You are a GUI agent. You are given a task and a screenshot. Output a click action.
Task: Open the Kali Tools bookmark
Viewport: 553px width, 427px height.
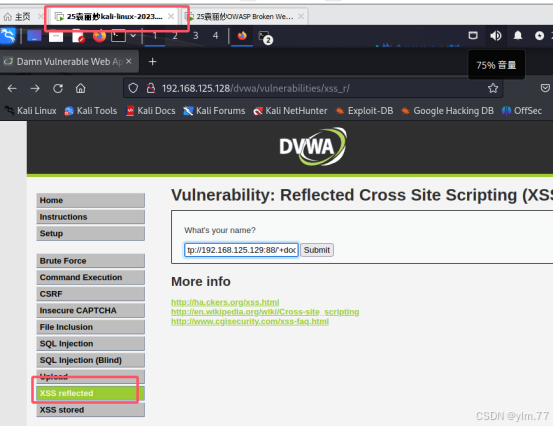[x=91, y=111]
